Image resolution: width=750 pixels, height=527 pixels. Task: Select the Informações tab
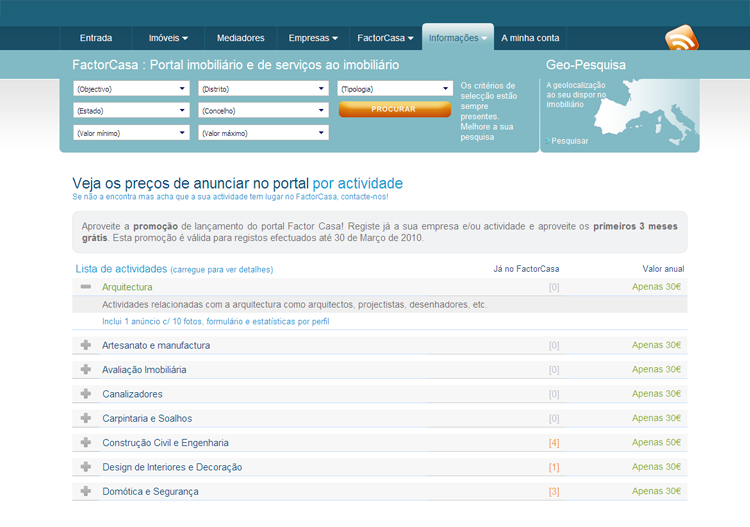[458, 38]
